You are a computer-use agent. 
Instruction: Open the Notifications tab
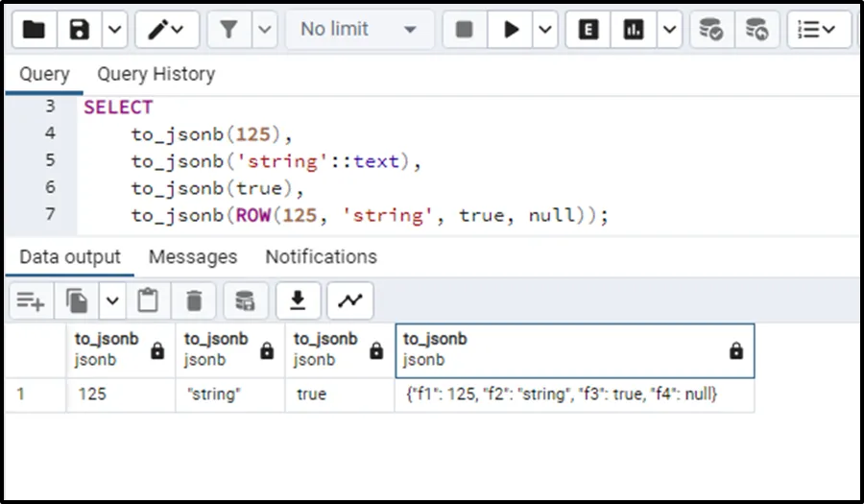(x=321, y=257)
